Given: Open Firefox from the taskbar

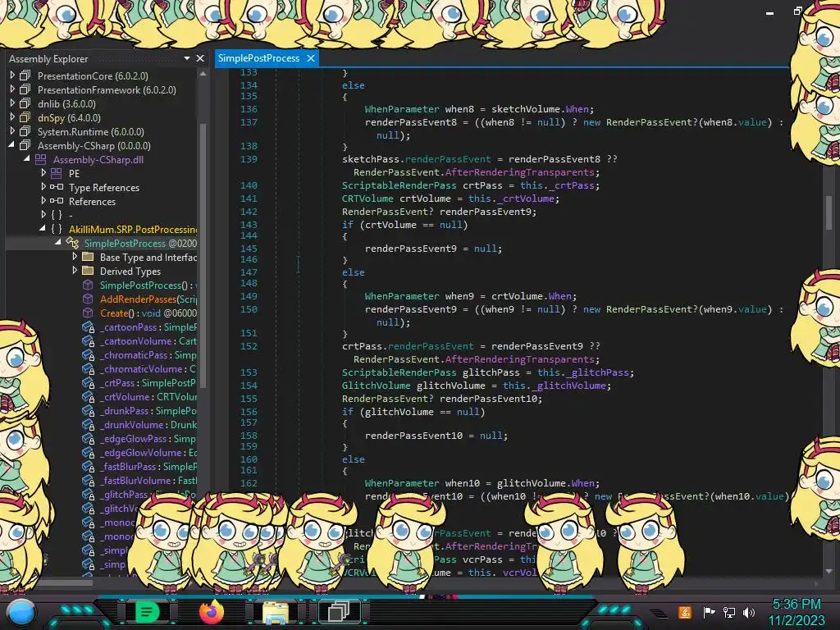Looking at the screenshot, I should coord(211,611).
